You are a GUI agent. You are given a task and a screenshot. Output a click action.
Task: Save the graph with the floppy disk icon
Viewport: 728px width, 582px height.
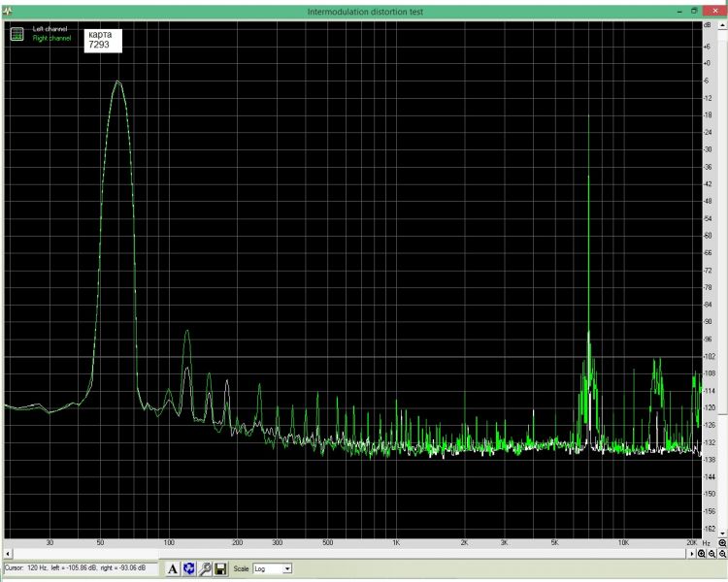[x=220, y=568]
